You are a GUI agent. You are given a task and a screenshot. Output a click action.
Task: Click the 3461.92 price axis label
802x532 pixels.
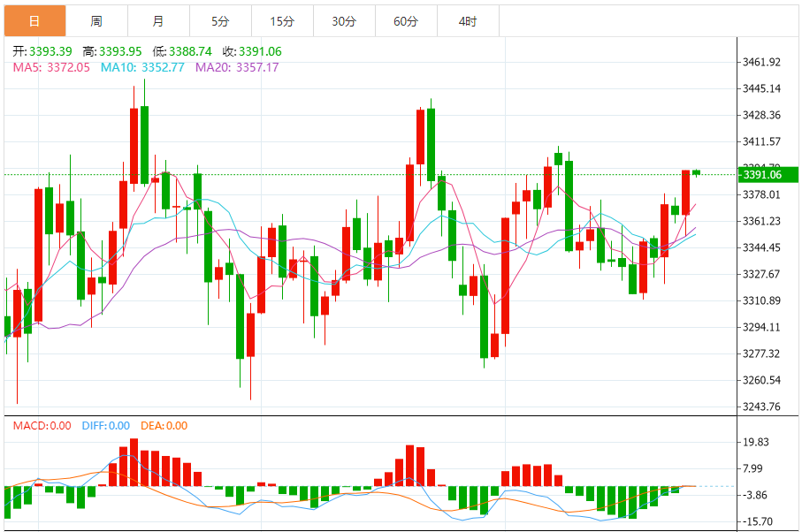point(761,62)
